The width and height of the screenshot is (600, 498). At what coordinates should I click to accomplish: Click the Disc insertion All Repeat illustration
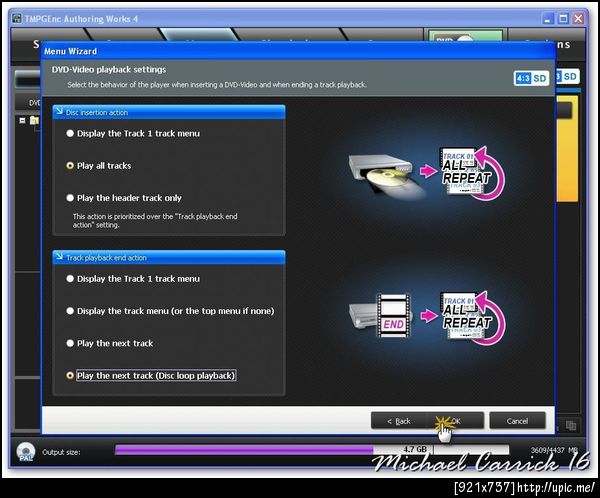(x=426, y=173)
